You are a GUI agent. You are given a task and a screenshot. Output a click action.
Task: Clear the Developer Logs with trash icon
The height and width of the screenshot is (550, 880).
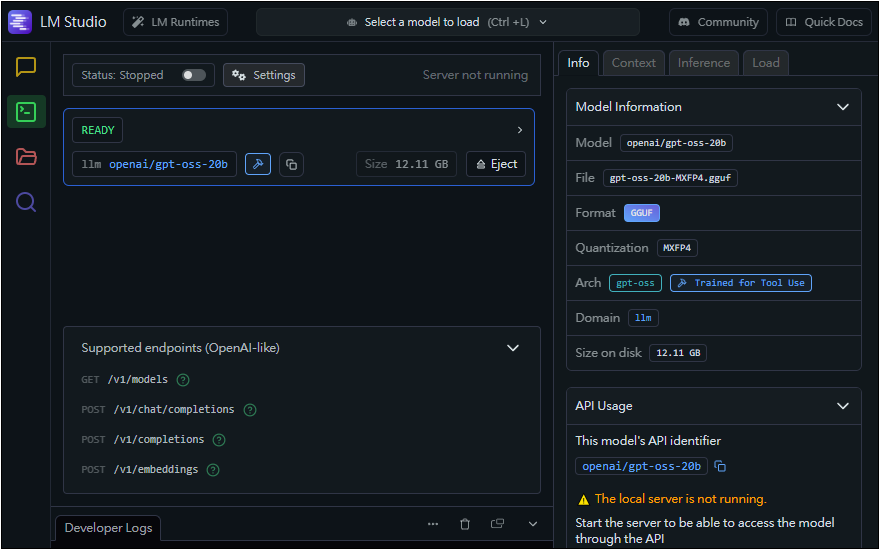465,524
